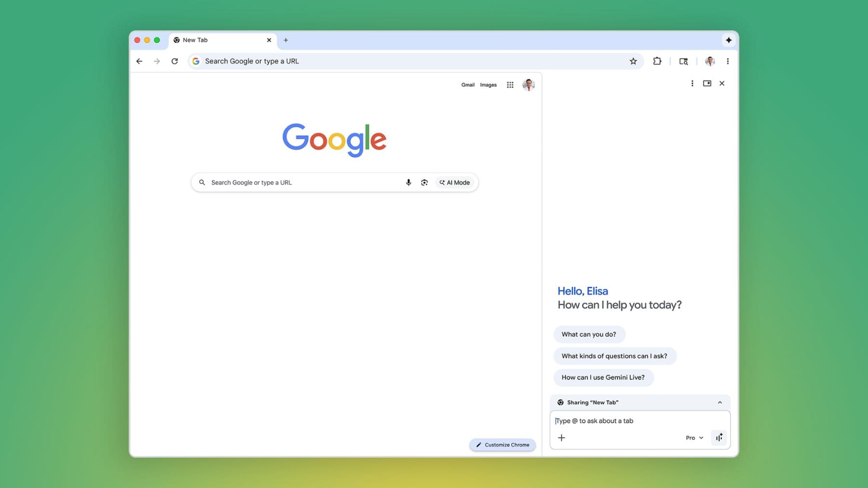Reload the page
Image resolution: width=868 pixels, height=488 pixels.
point(175,61)
